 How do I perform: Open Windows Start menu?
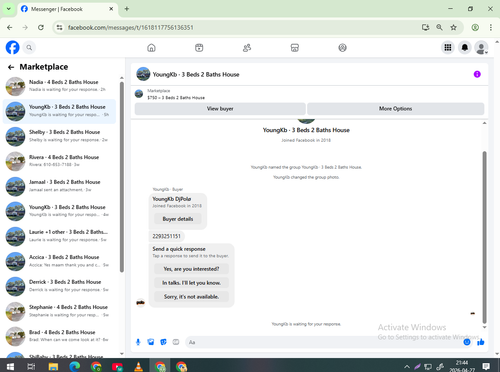(x=10, y=367)
